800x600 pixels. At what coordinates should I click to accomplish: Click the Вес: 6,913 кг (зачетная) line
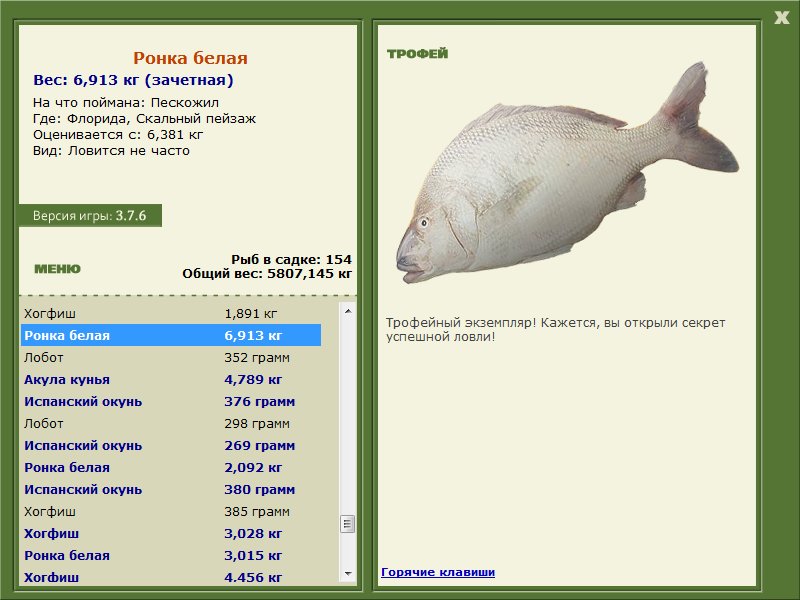[133, 80]
